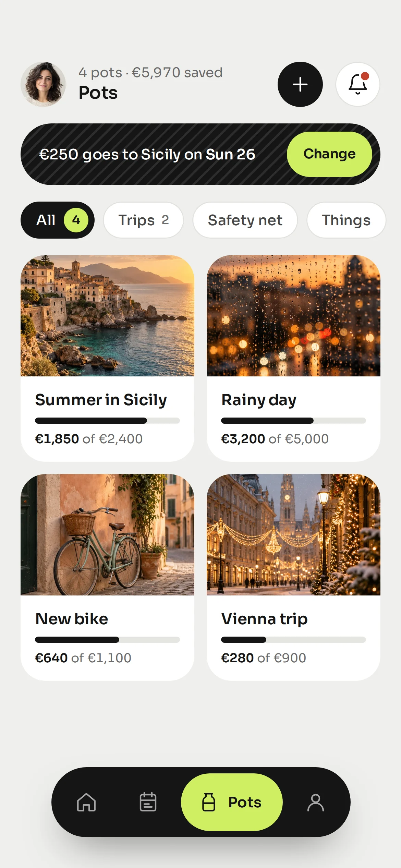
Task: Open Summer in Sicily photo
Action: 107,316
